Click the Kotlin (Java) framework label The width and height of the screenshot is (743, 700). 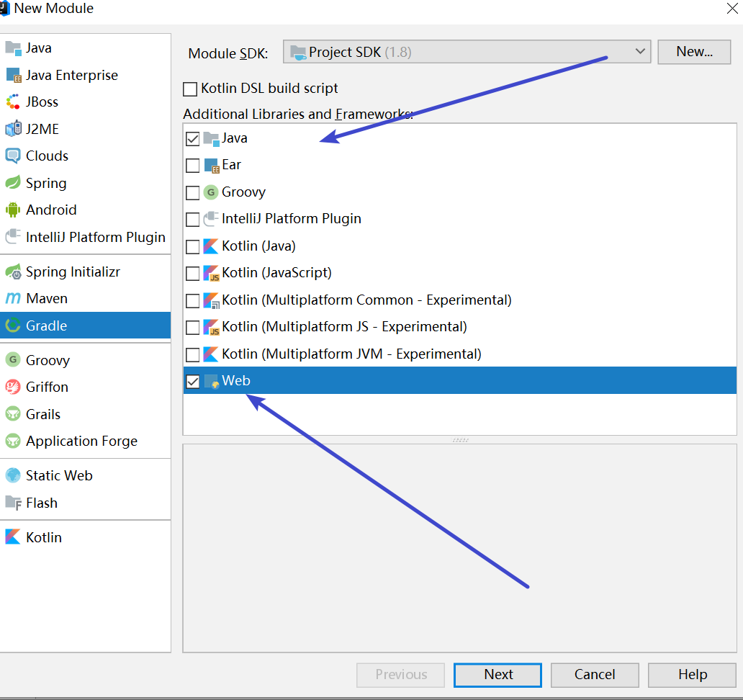pyautogui.click(x=258, y=246)
